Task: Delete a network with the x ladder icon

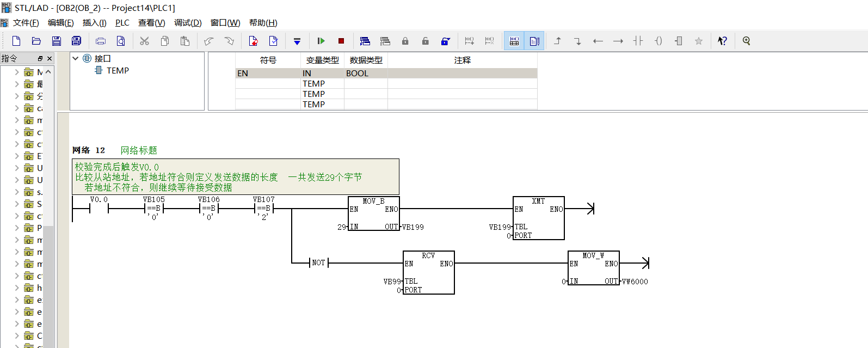Action: point(490,41)
